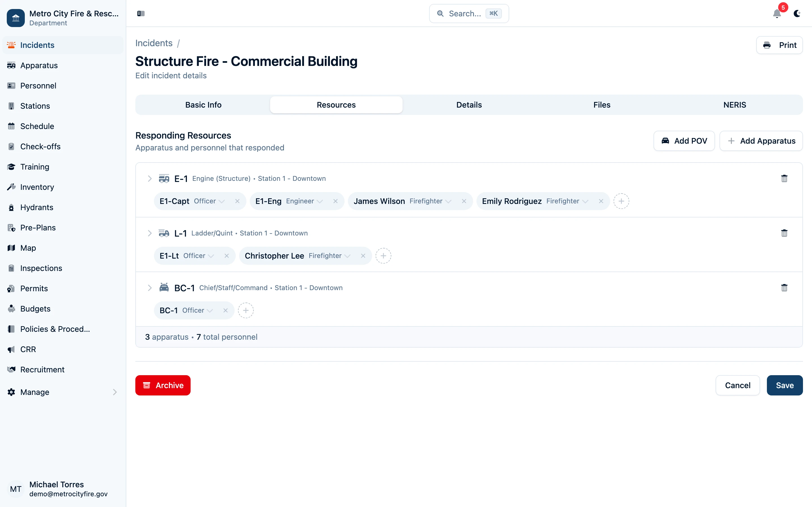This screenshot has width=812, height=507.
Task: Open the Officer role dropdown for E1-Capt
Action: pyautogui.click(x=221, y=201)
